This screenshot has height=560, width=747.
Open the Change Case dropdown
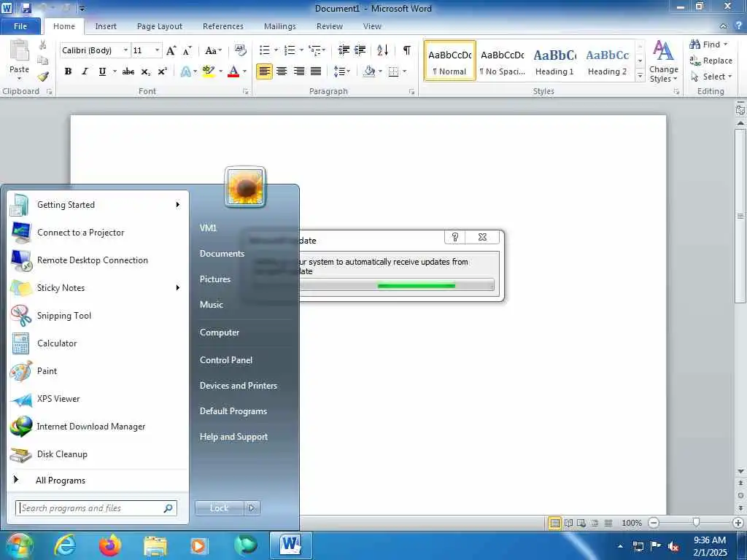214,50
